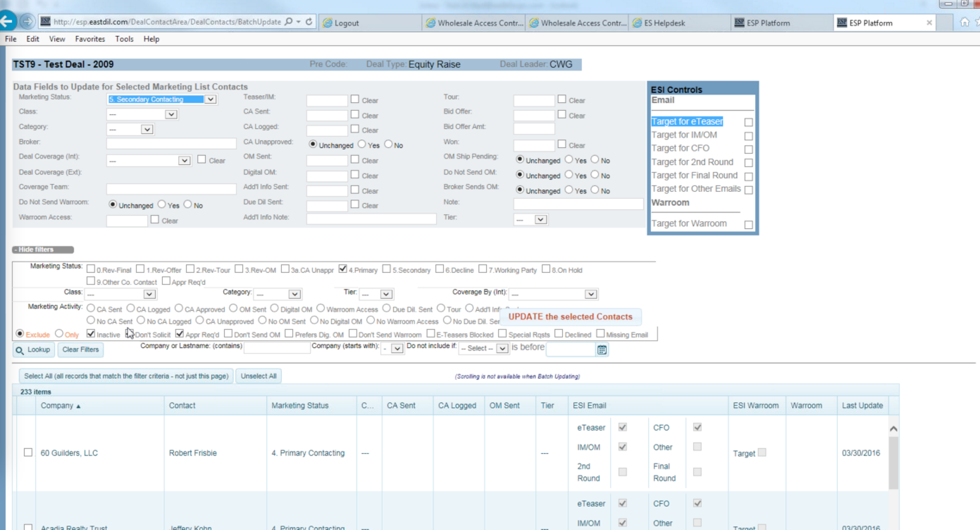
Task: Check Target for IM/OM checkbox
Action: (748, 136)
